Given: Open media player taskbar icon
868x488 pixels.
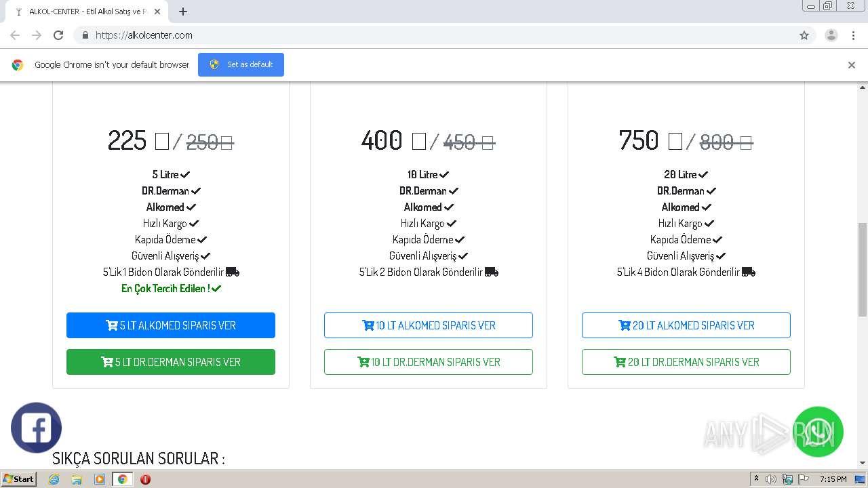Looking at the screenshot, I should tap(100, 479).
